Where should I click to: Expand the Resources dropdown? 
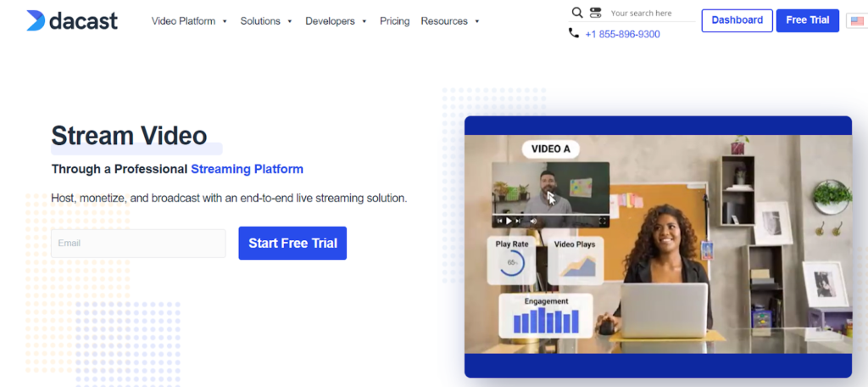click(x=450, y=21)
